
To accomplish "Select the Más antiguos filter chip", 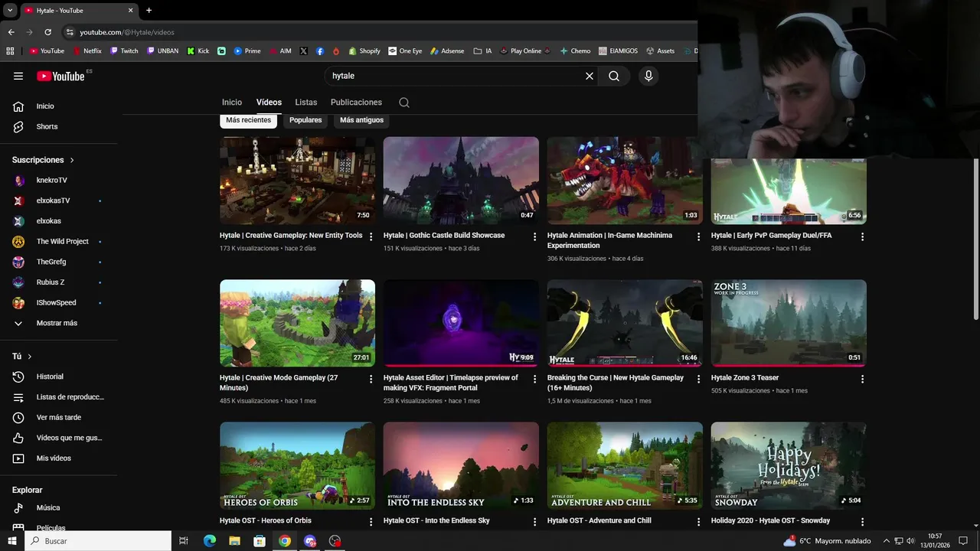I will 361,120.
